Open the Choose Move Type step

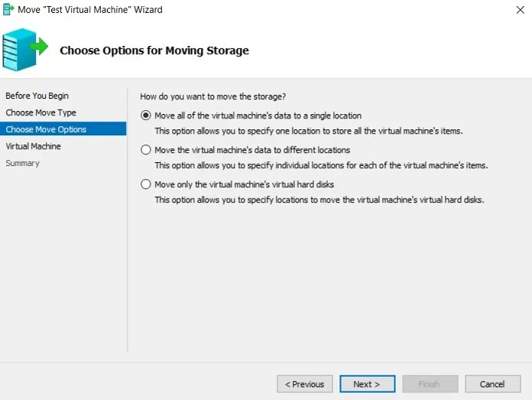(x=41, y=112)
